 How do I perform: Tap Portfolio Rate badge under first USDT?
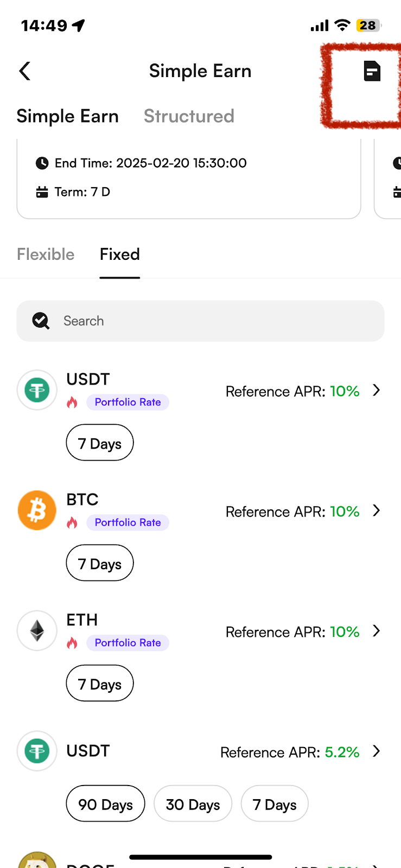click(x=128, y=403)
